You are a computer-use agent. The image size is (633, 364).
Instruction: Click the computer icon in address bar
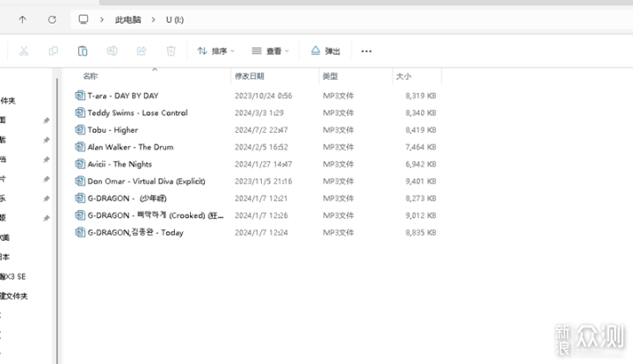tap(84, 19)
